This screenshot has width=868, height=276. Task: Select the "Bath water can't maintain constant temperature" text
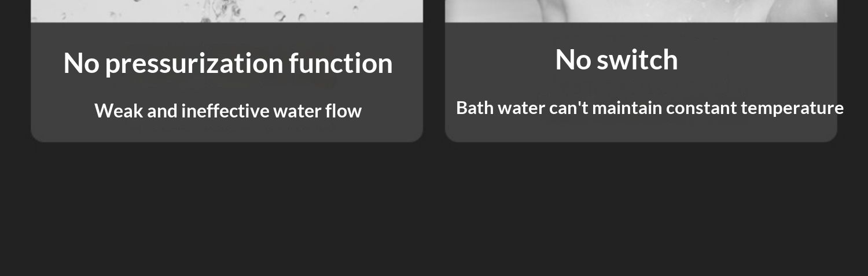(x=649, y=108)
